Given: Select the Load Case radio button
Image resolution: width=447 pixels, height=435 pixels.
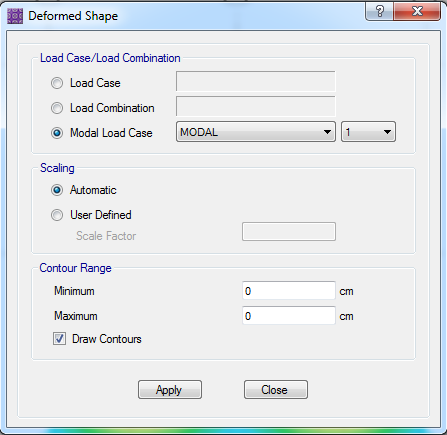Looking at the screenshot, I should click(x=57, y=83).
